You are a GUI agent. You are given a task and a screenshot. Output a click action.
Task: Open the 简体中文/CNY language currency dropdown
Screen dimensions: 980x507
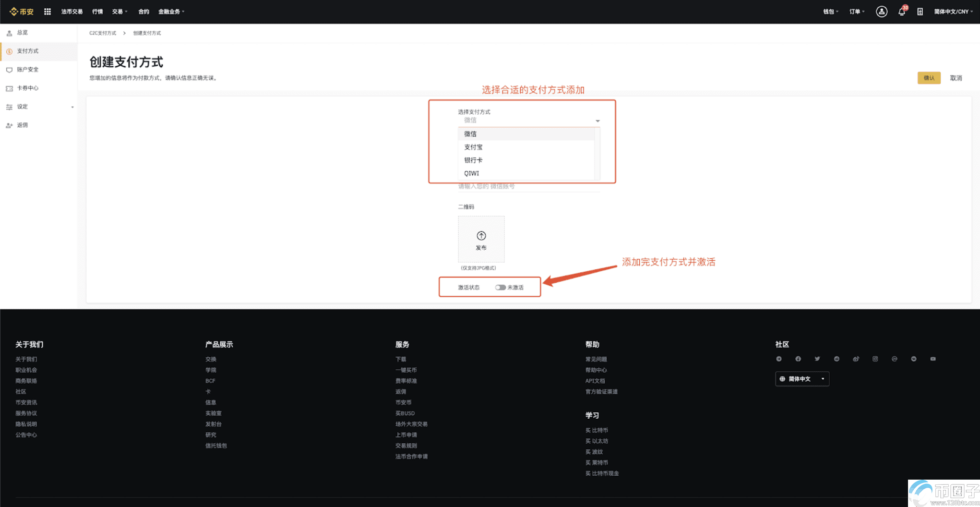click(x=953, y=12)
